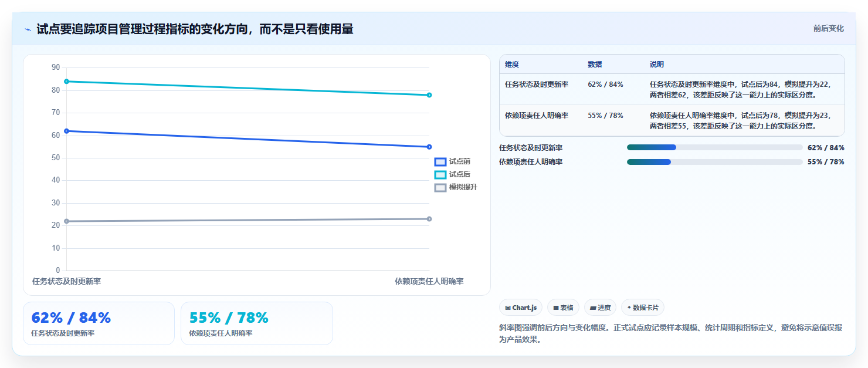
Task: Click the 试点前 data point at 62
Action: pos(66,131)
